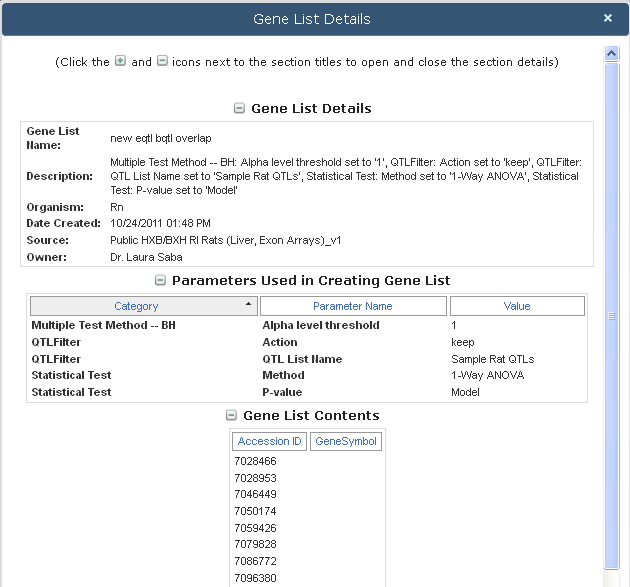
Task: Select accession ID 7050174
Action: (256, 511)
